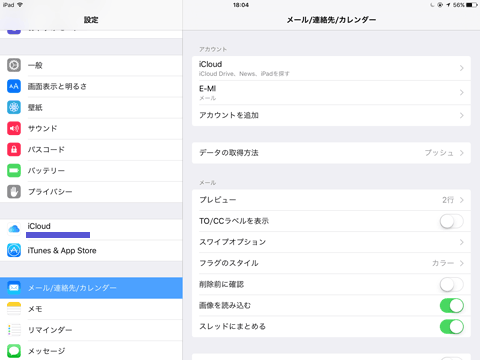
Task: Tap the chevron beside カラー flag style
Action: 462,263
